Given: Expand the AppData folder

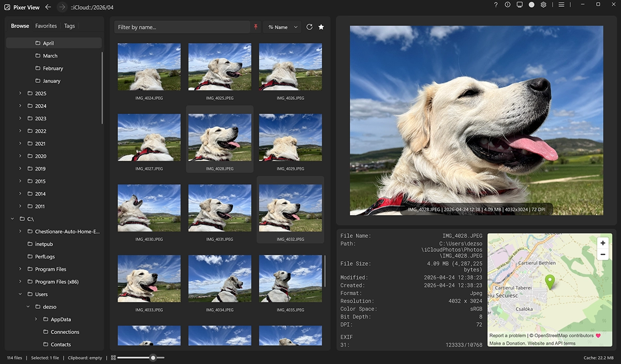Looking at the screenshot, I should (x=36, y=319).
